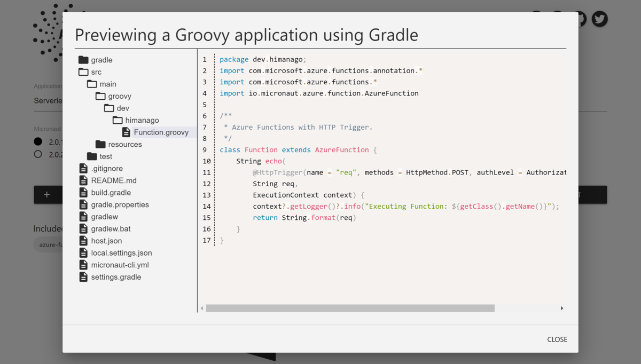
Task: Open the micronaut-cli.yml file name
Action: point(120,265)
